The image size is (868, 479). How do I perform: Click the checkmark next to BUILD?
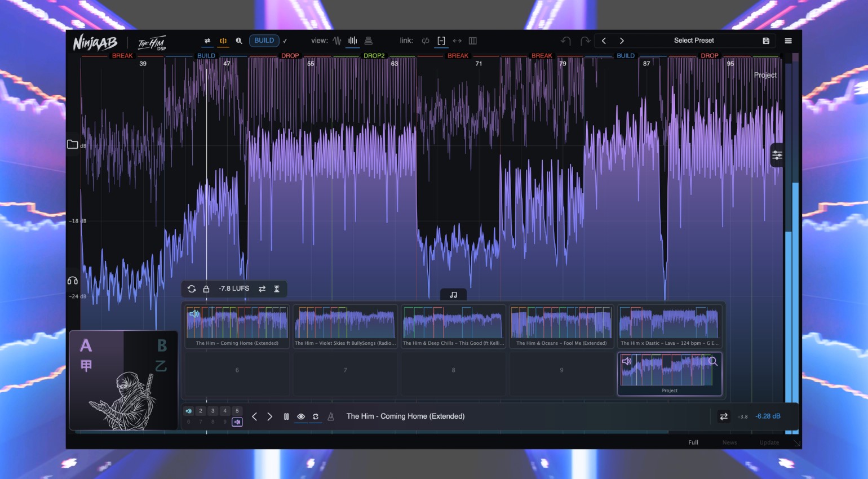(x=285, y=41)
